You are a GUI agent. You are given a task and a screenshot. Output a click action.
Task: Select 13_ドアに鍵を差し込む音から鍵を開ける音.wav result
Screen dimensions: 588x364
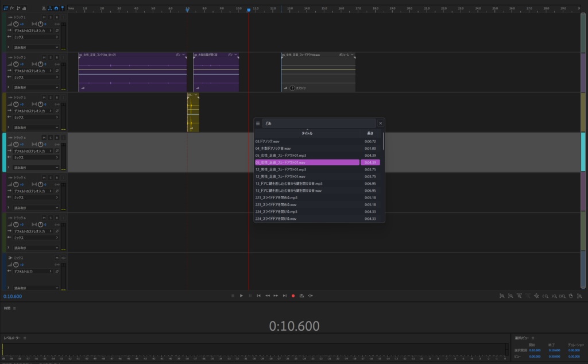[x=317, y=191]
